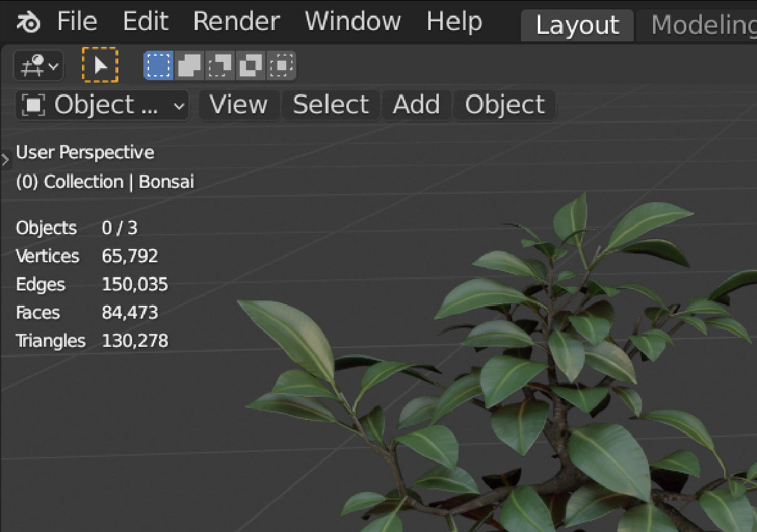The image size is (757, 532).
Task: Open the File menu
Action: click(x=77, y=22)
